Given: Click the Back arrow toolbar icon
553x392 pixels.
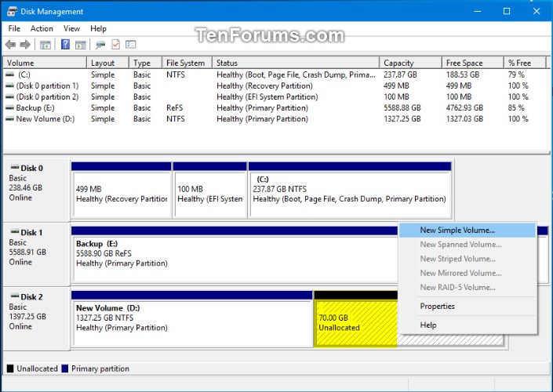Looking at the screenshot, I should (10, 45).
